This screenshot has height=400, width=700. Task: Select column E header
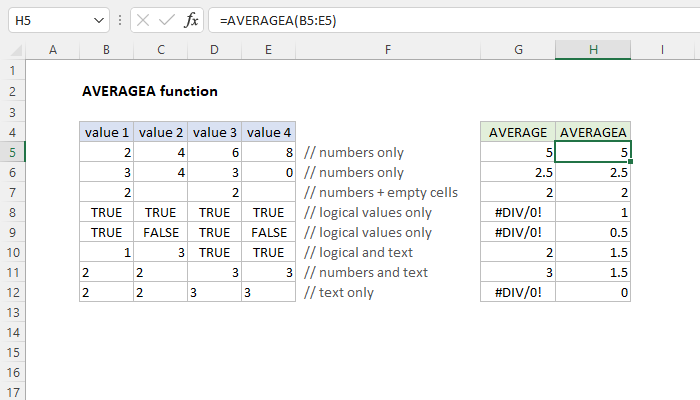click(268, 50)
